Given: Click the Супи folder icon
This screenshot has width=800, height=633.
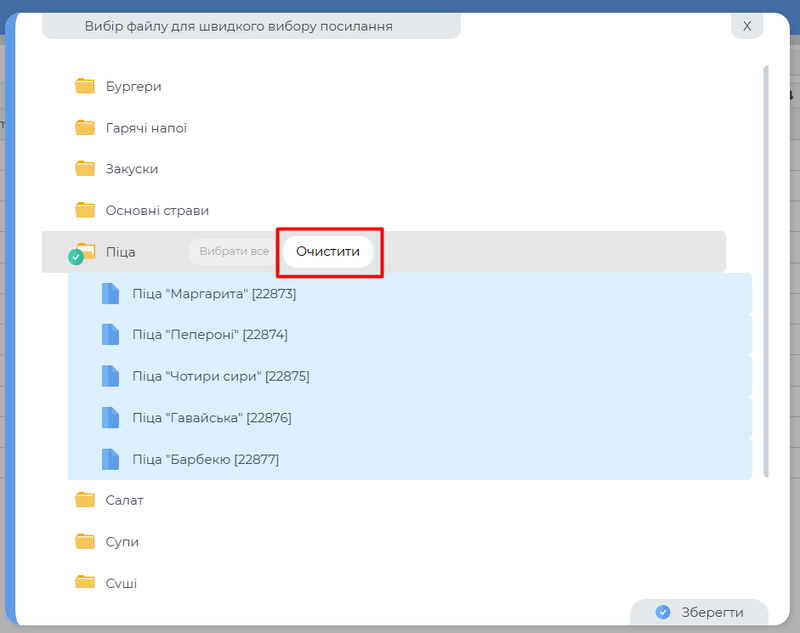Looking at the screenshot, I should [x=85, y=542].
